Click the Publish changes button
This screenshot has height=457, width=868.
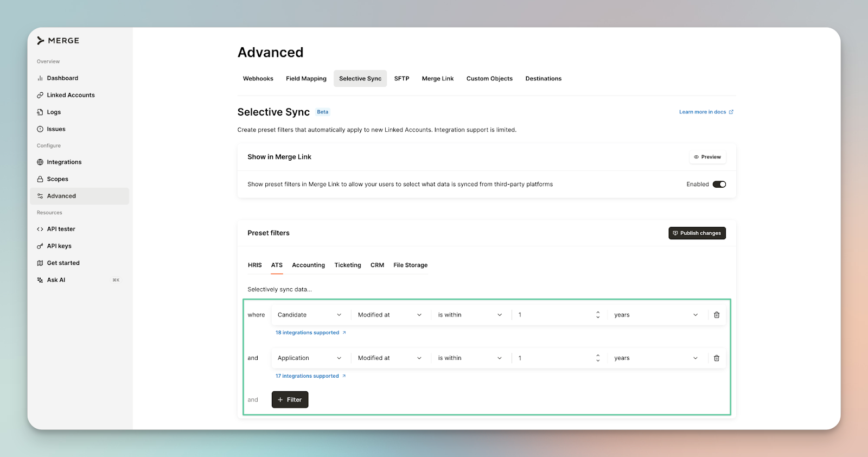(x=697, y=233)
